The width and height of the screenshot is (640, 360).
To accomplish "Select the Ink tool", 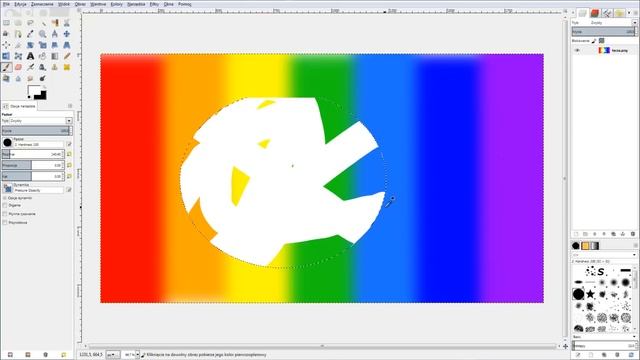I will [42, 67].
